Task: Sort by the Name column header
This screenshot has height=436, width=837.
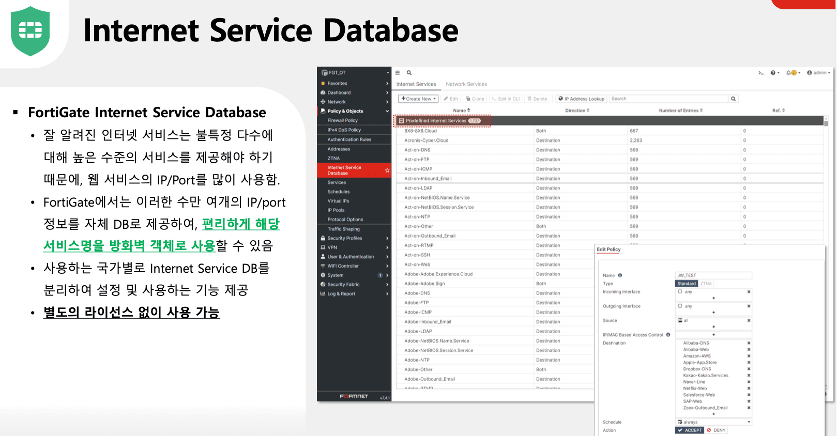Action: tap(462, 110)
